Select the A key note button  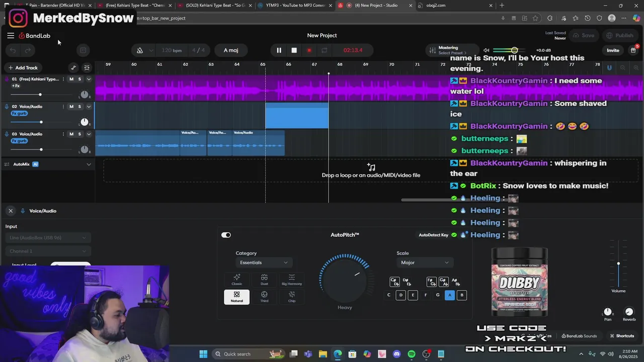point(450,295)
